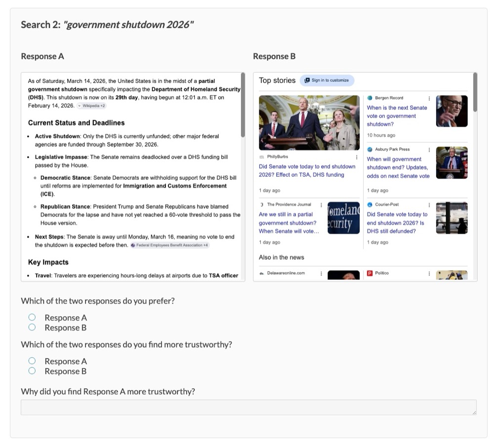Screen dimensions: 494x448
Task: Click Response B panel scrollbar
Action: tap(475, 92)
